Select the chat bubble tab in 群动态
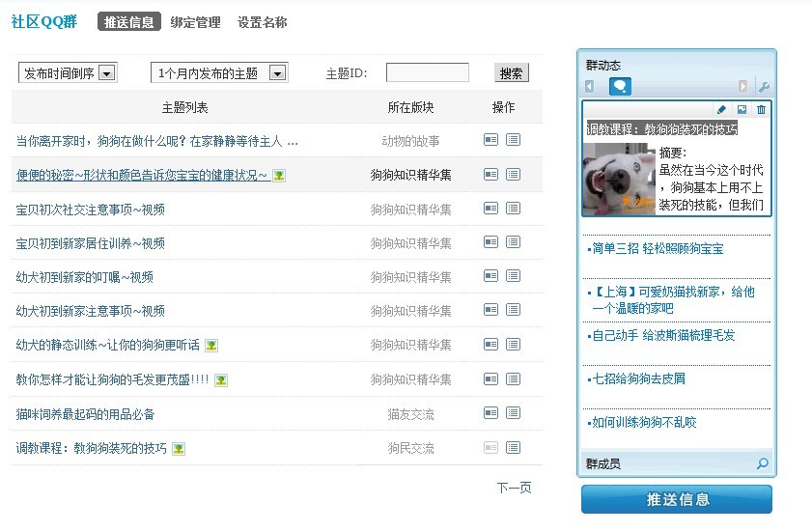Screen dimensions: 812x532 621,86
